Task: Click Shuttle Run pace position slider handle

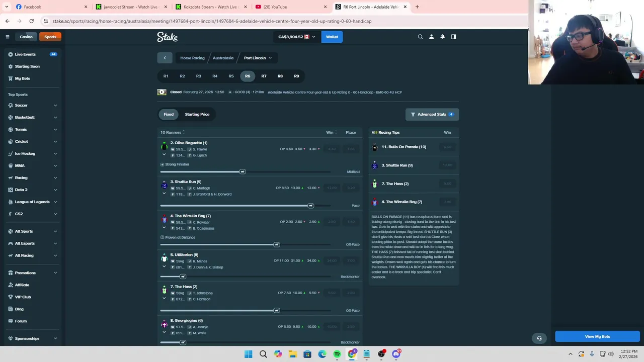Action: [x=310, y=206]
